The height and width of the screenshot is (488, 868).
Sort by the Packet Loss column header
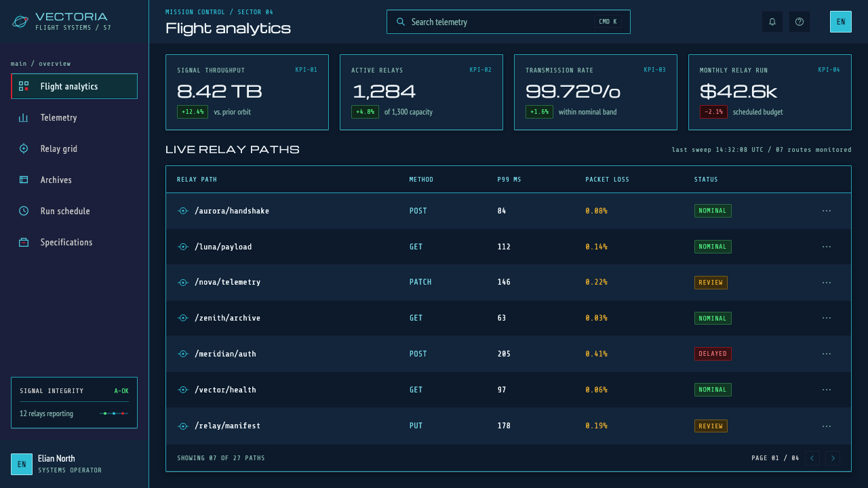608,180
